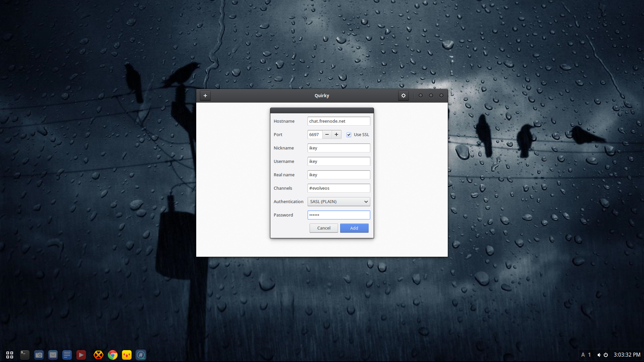Focus the Channels field with #evolveos
The width and height of the screenshot is (644, 362).
[x=339, y=188]
